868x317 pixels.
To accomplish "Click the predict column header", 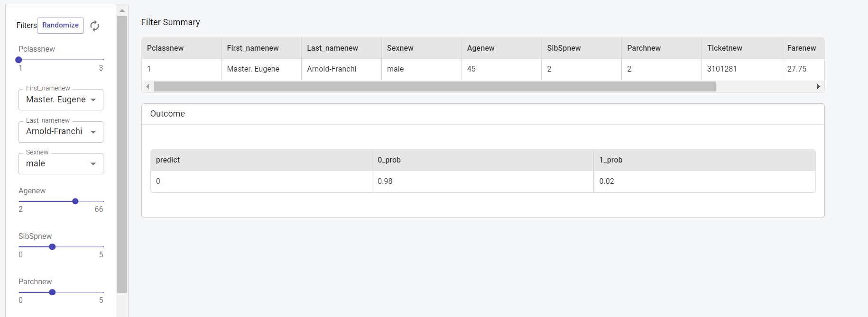I will click(x=168, y=160).
